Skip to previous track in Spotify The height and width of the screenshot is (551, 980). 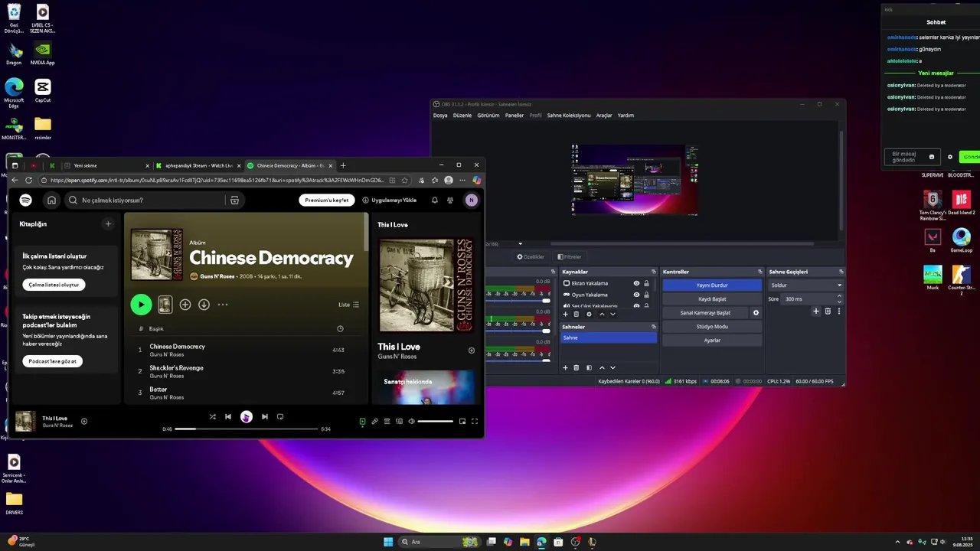227,416
